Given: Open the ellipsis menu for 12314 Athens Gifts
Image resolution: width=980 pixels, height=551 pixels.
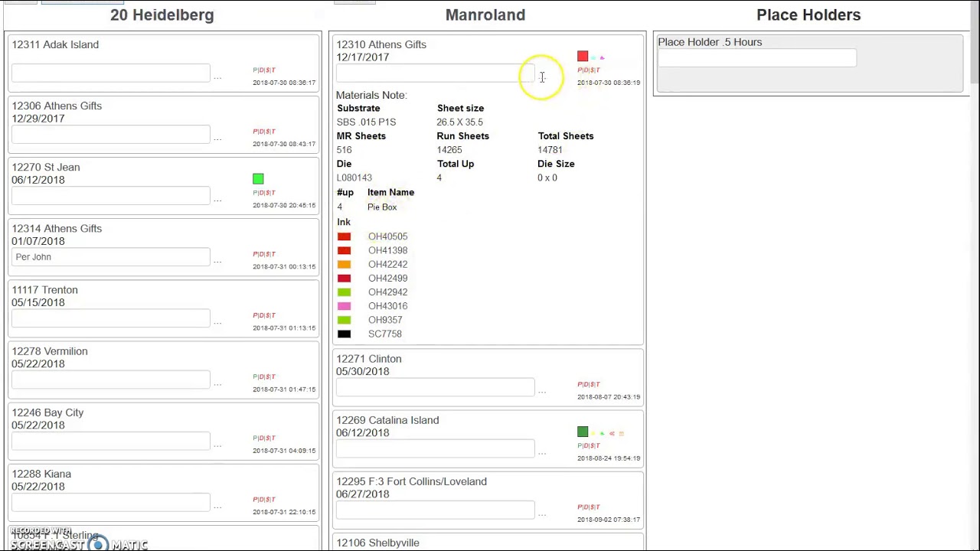Looking at the screenshot, I should (217, 261).
